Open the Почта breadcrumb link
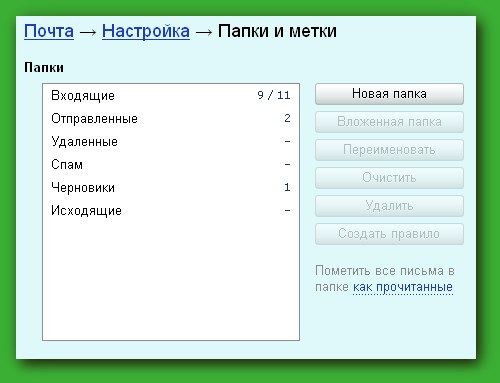 49,31
